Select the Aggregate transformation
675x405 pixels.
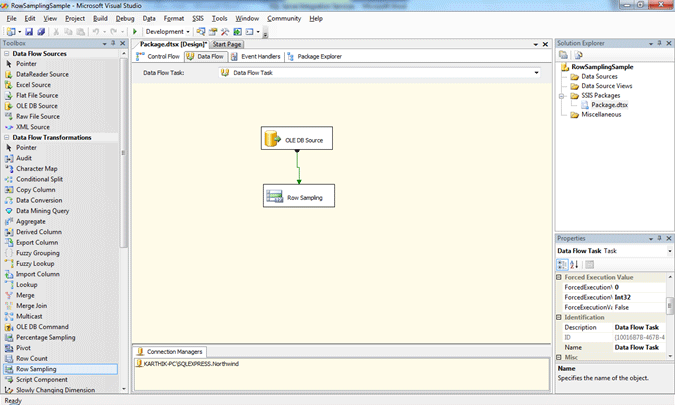click(x=31, y=222)
